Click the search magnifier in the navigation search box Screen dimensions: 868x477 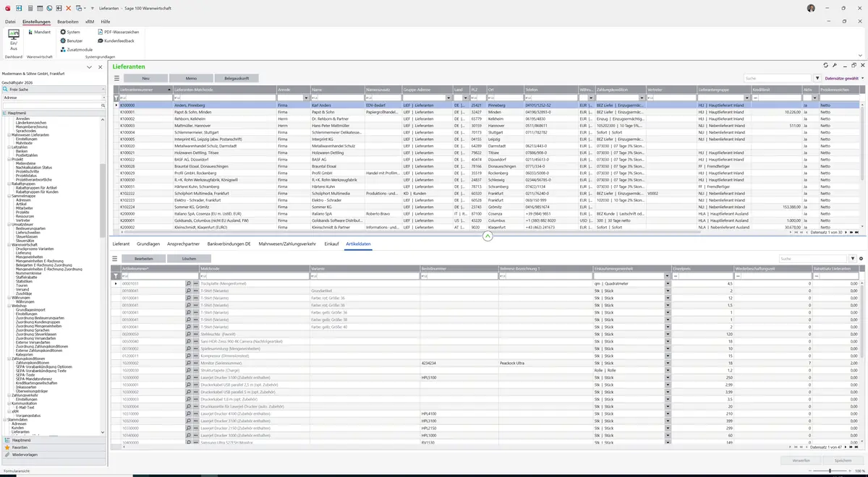tap(103, 106)
